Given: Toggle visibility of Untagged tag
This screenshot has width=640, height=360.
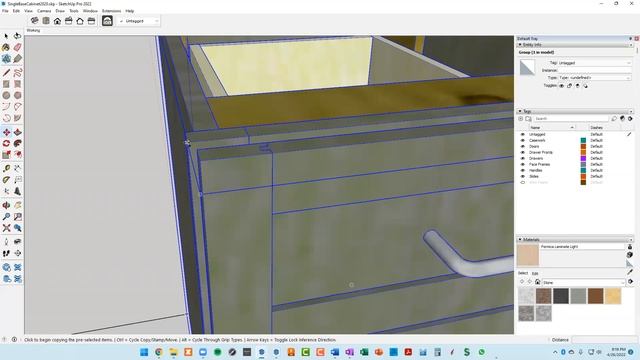Looking at the screenshot, I should point(522,134).
